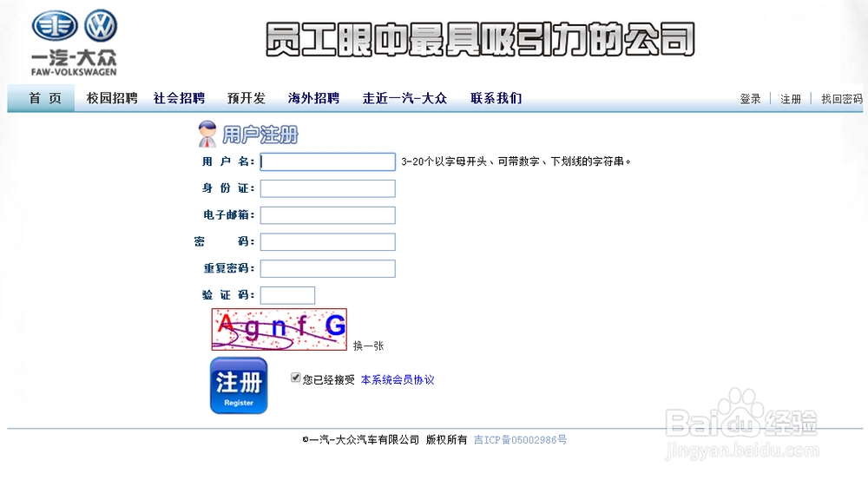Open 走近一汽-大众 about menu

point(404,99)
